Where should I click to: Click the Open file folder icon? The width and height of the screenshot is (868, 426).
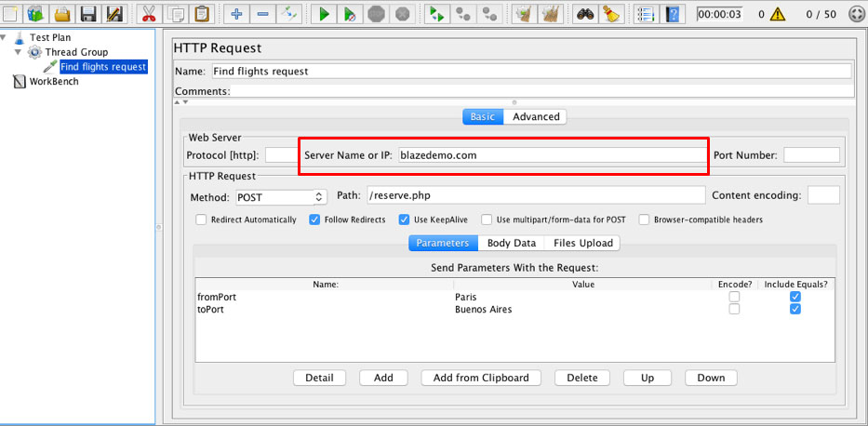63,13
